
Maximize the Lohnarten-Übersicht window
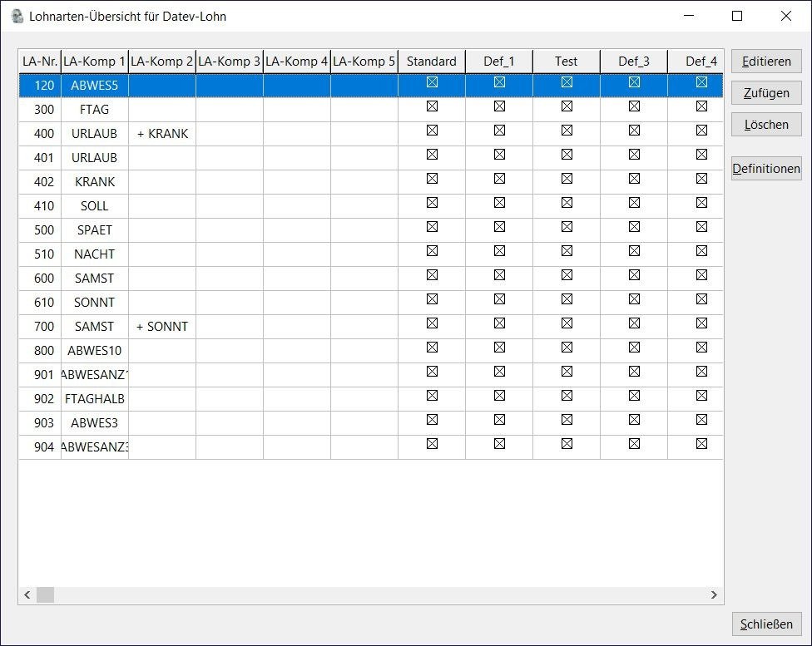737,16
